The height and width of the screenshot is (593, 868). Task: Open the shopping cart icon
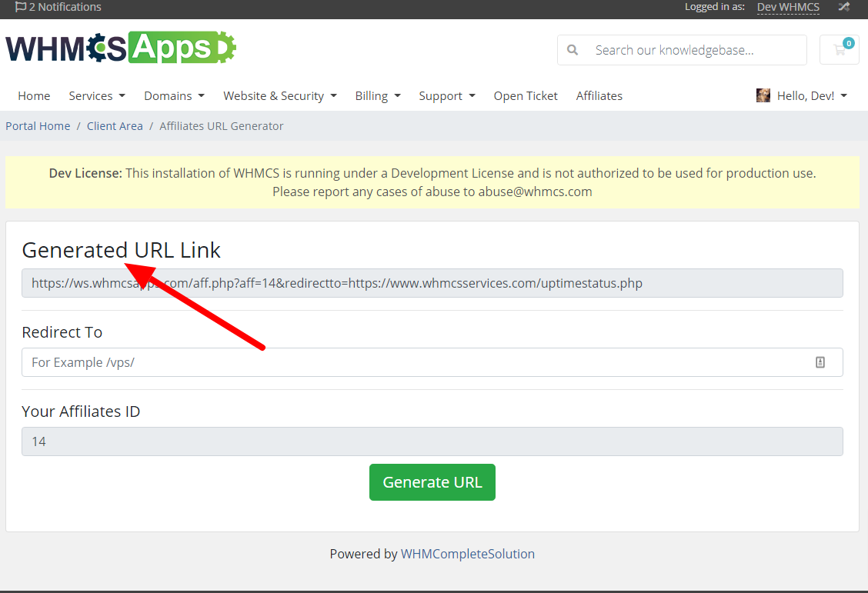[840, 50]
